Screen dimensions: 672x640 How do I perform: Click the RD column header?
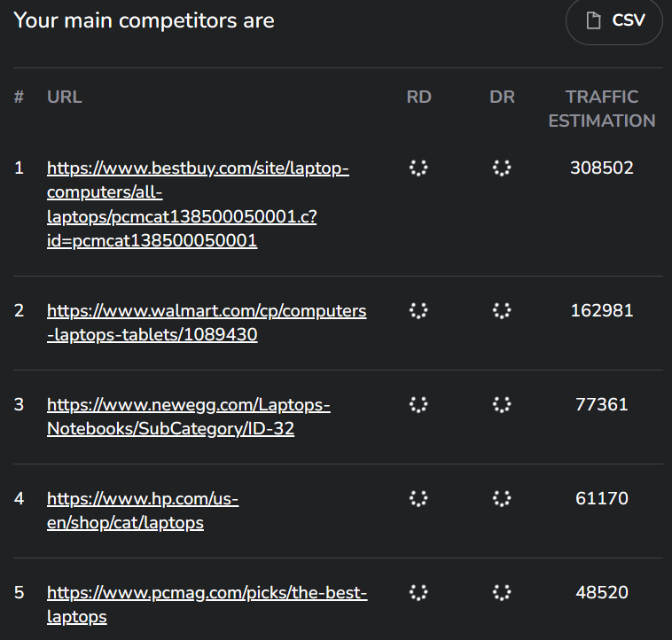click(418, 97)
